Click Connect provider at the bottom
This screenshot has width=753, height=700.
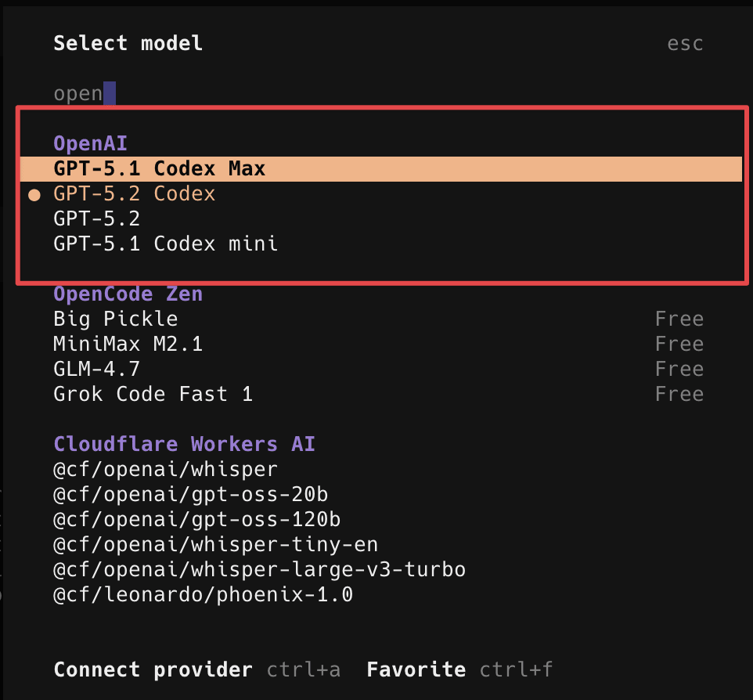click(x=153, y=669)
